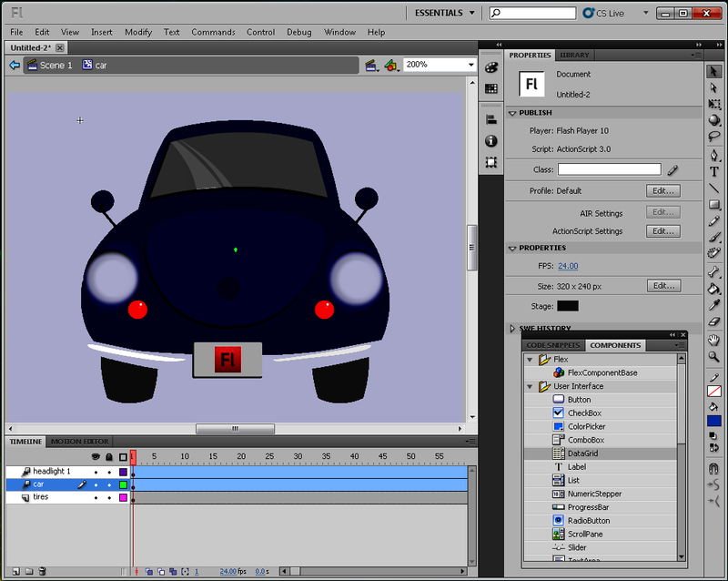Viewport: 728px width, 581px height.
Task: Click Edit button next to document Size
Action: 663,286
